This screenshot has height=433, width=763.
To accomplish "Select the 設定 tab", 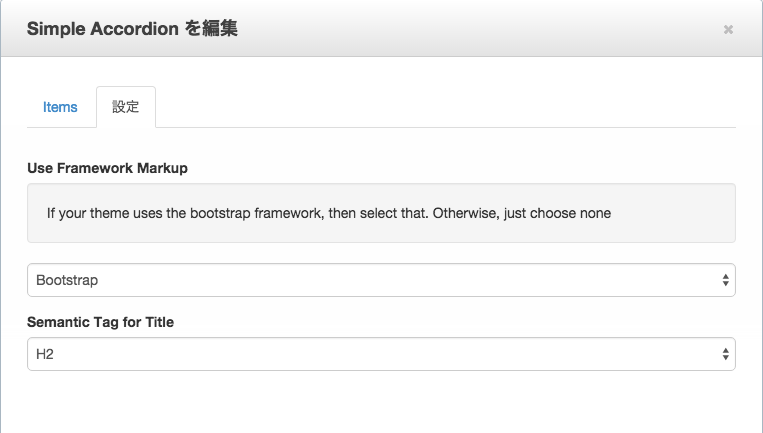I will tap(126, 107).
